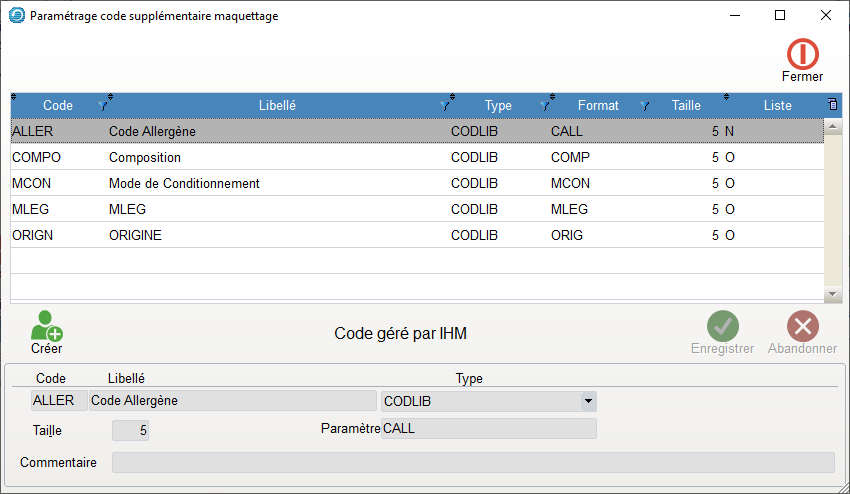Sort the table by Liste column

777,105
